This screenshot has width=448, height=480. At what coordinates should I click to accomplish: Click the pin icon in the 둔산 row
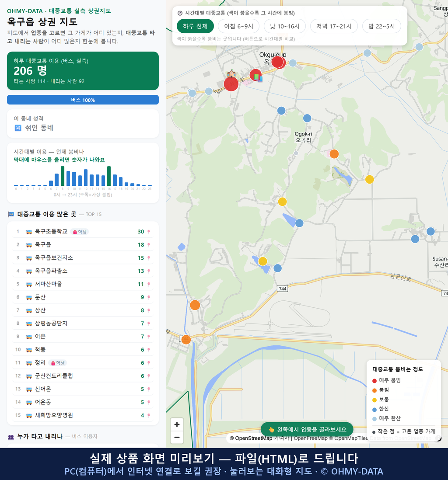click(x=149, y=297)
